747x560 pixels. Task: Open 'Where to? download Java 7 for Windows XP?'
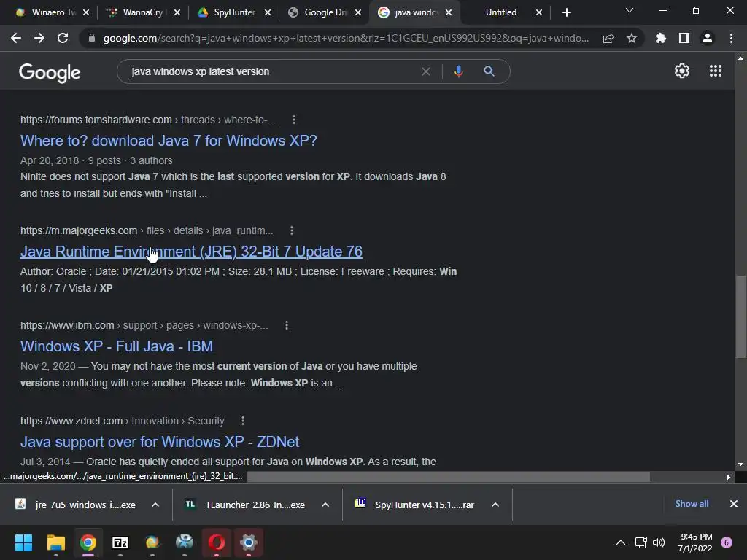169,141
